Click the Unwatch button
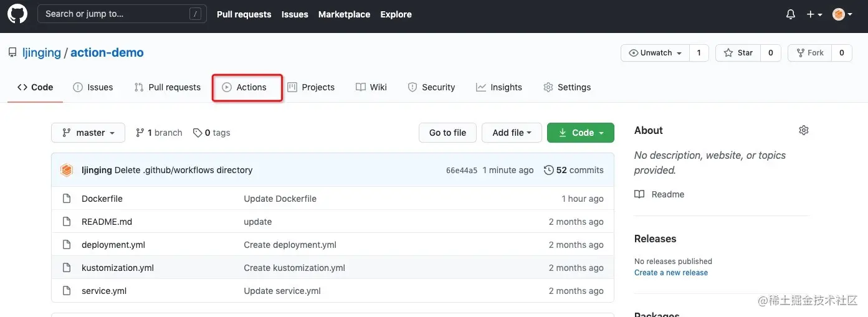The height and width of the screenshot is (317, 868). coord(655,53)
